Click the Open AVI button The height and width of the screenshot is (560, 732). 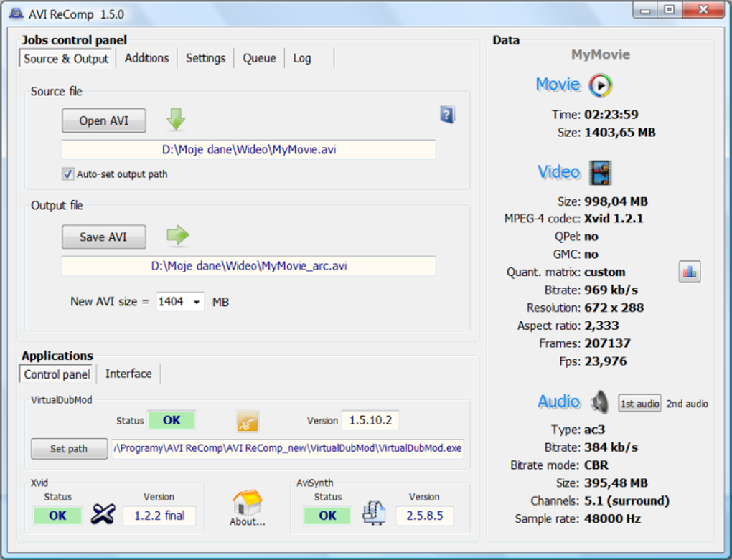103,120
